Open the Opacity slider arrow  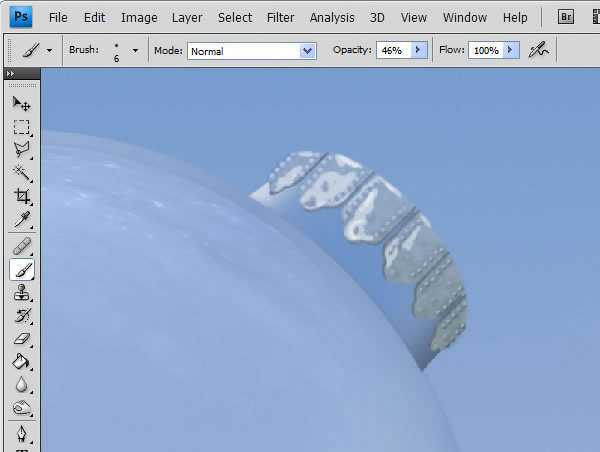pos(418,50)
